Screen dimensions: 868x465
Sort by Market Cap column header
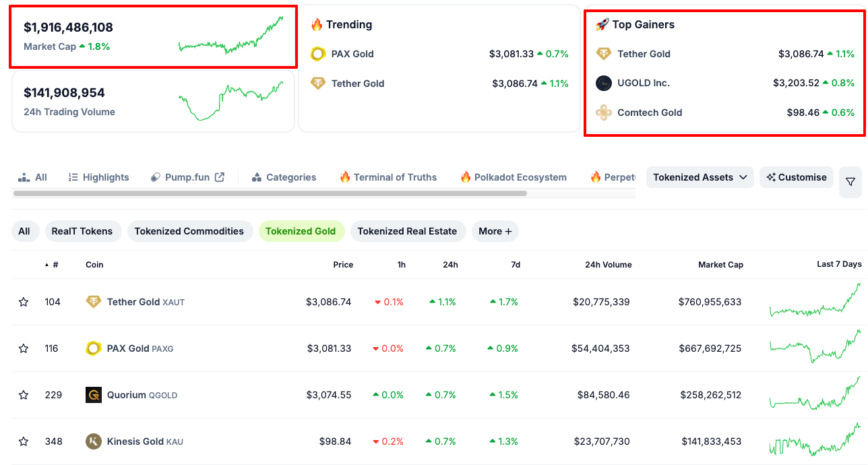click(x=720, y=265)
